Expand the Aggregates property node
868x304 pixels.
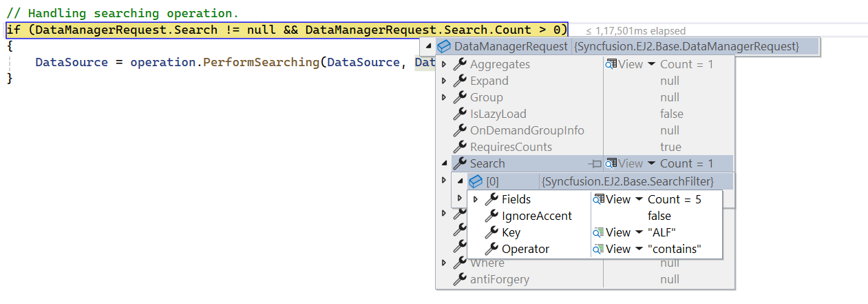(444, 64)
